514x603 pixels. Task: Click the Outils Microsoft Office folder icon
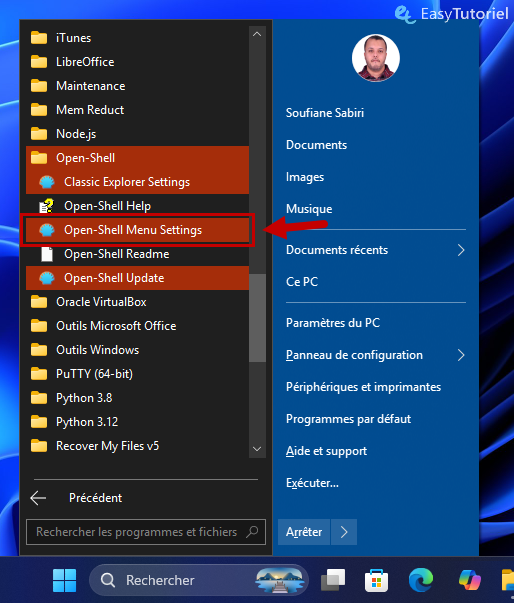coord(39,326)
